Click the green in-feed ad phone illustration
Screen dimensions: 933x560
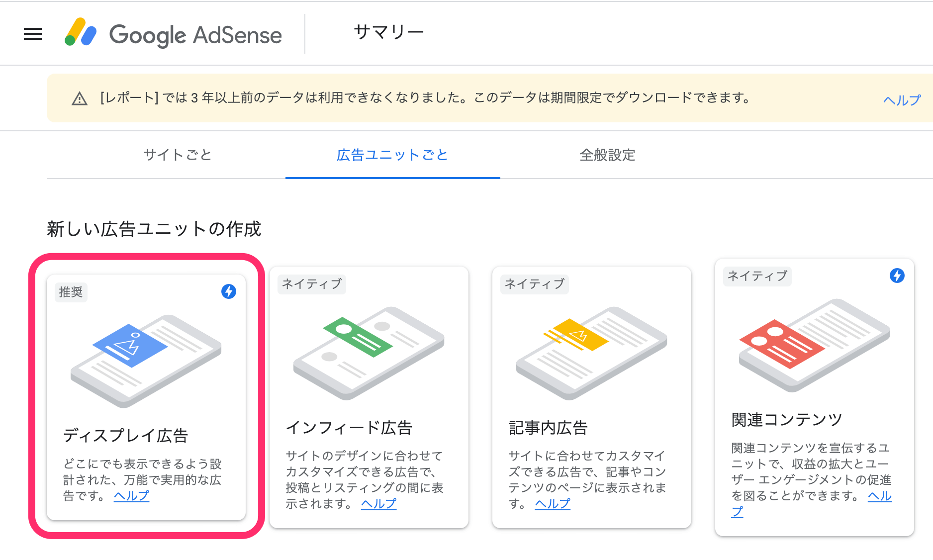click(x=369, y=353)
